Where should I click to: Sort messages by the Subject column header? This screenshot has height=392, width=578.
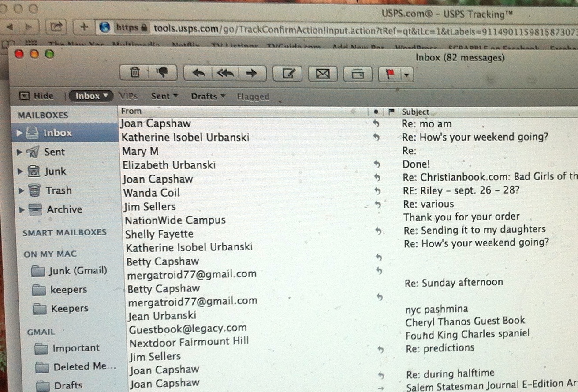415,112
